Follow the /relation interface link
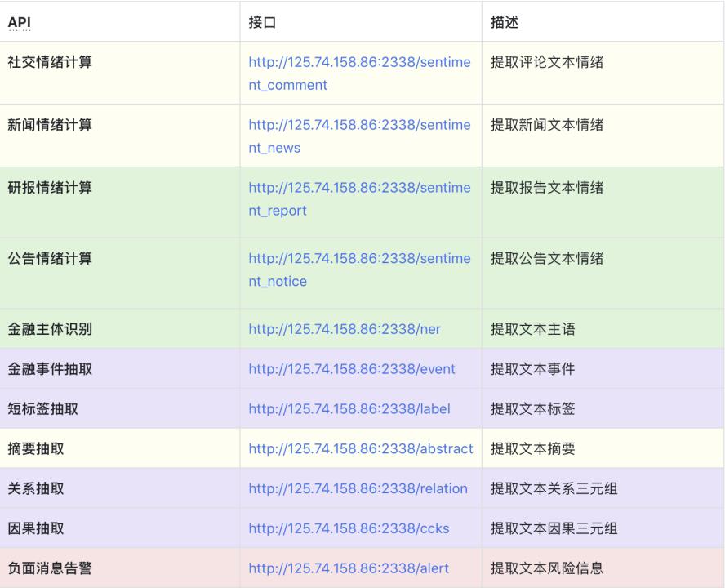Screen dimensions: 725x588 [358, 488]
